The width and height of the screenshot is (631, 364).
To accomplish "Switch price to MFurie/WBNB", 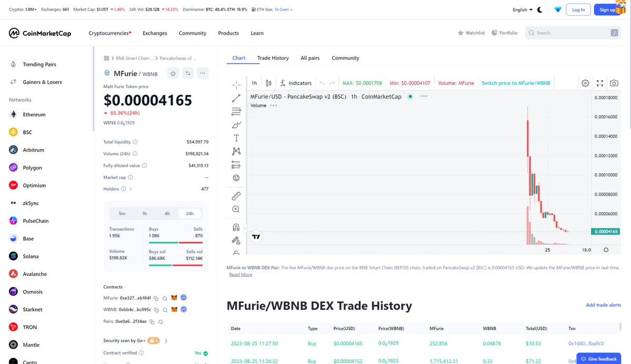I will click(x=516, y=83).
